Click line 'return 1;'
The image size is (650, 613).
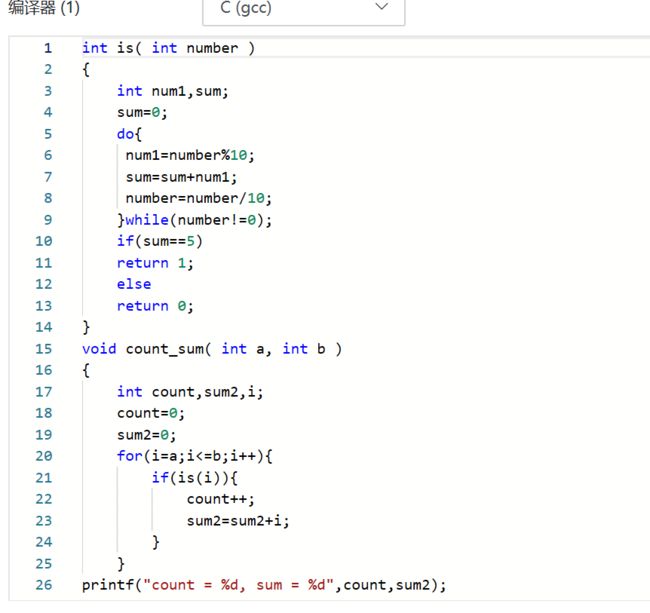tap(155, 263)
